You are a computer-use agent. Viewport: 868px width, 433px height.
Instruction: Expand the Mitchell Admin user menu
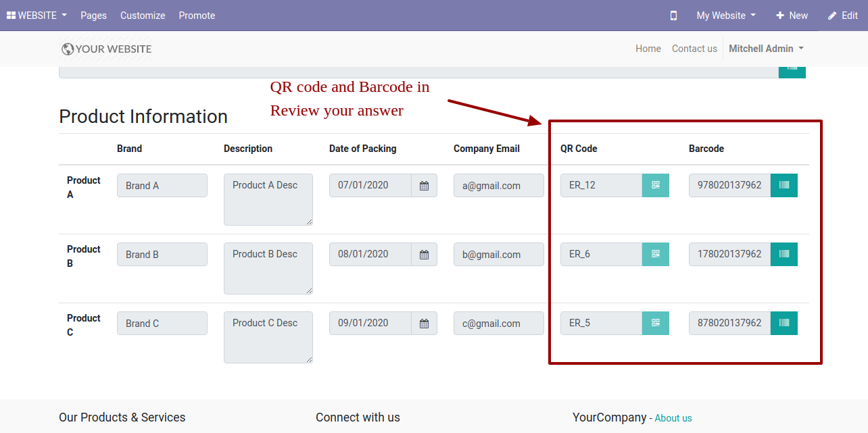[766, 49]
